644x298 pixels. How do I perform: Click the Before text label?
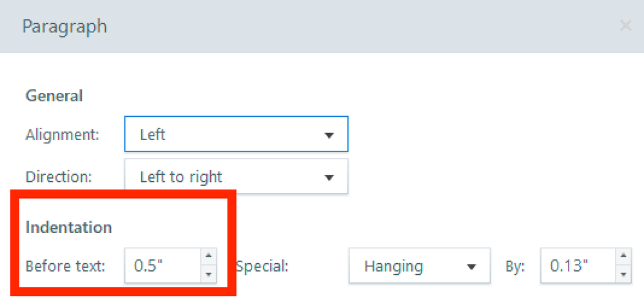coord(65,266)
